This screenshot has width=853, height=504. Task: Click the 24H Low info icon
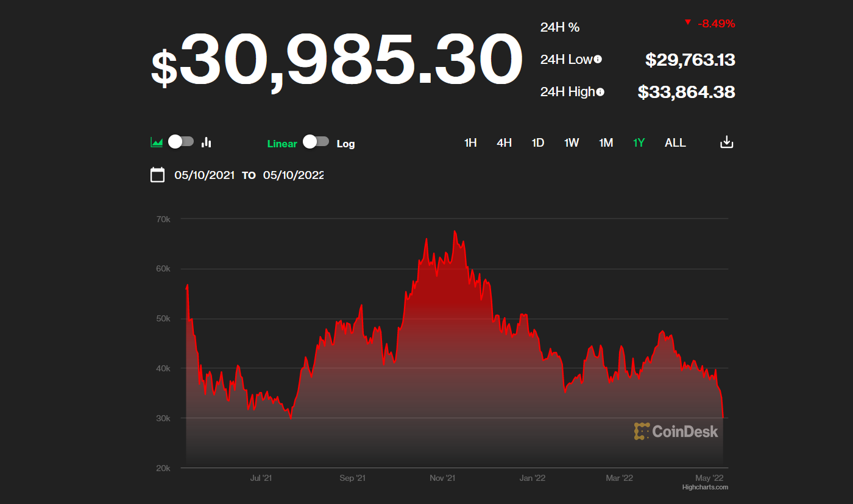598,59
